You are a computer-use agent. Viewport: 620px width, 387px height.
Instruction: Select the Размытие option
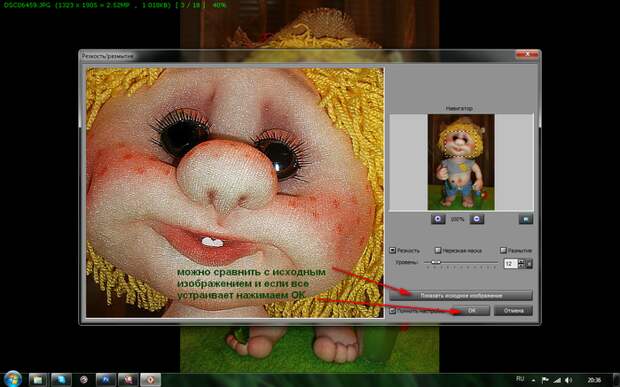tap(503, 250)
